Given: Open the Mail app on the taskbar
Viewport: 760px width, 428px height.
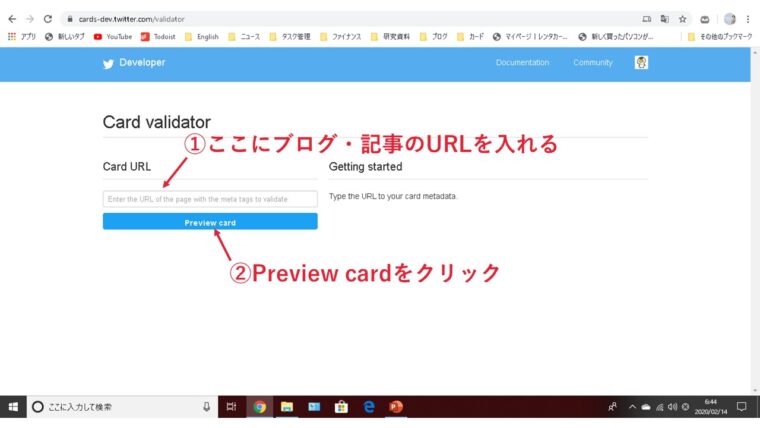Looking at the screenshot, I should (x=314, y=407).
